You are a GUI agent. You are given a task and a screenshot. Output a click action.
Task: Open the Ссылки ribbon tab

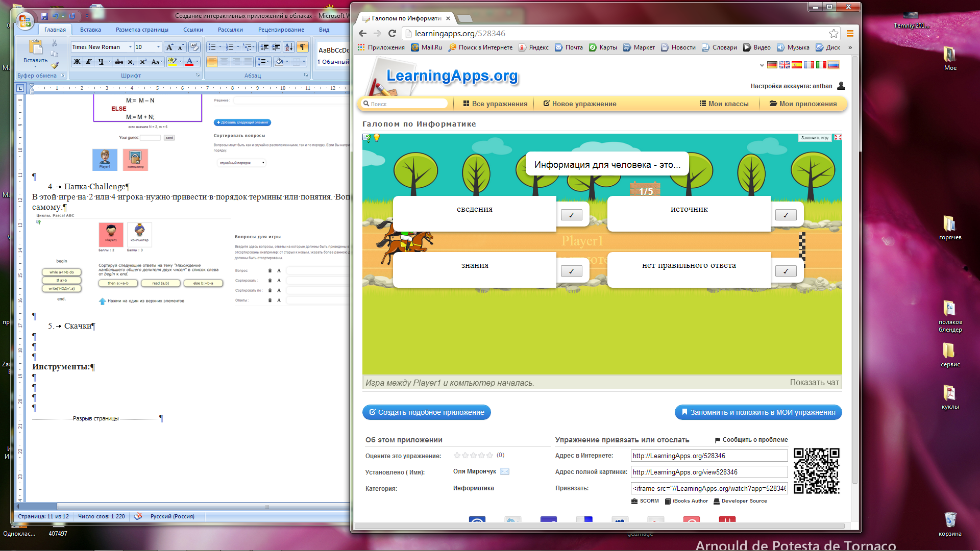(x=193, y=30)
